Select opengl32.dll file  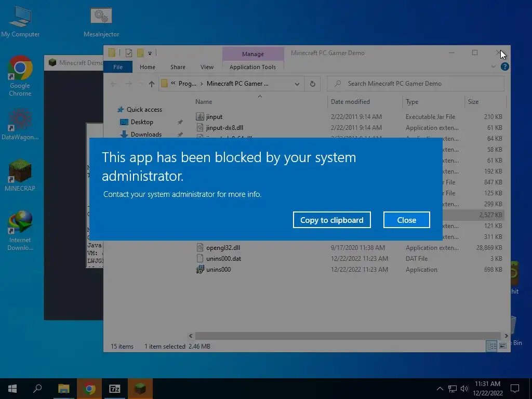coord(349,248)
